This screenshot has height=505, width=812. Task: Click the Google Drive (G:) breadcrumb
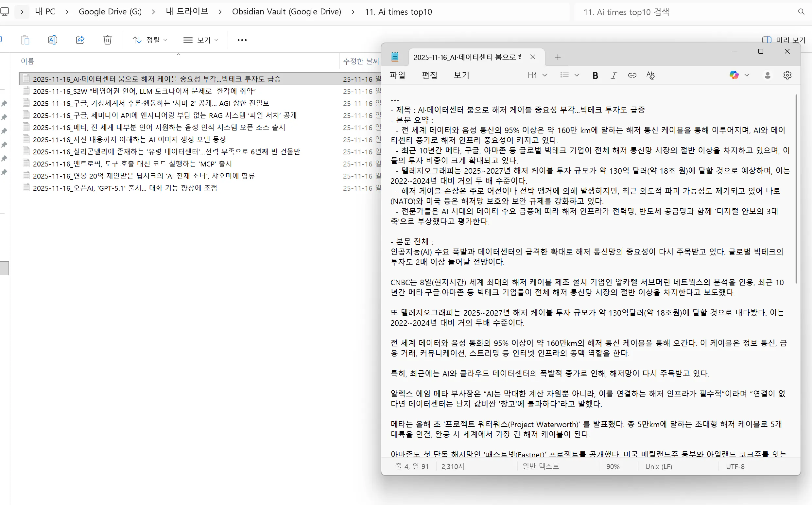[110, 12]
